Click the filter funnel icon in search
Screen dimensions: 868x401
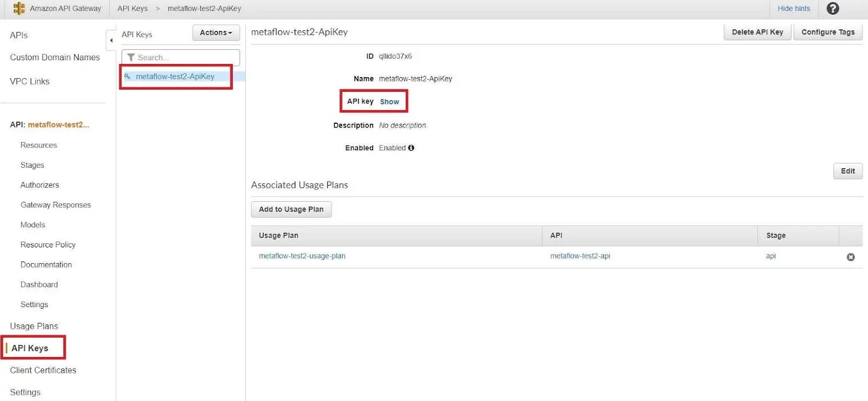click(131, 58)
